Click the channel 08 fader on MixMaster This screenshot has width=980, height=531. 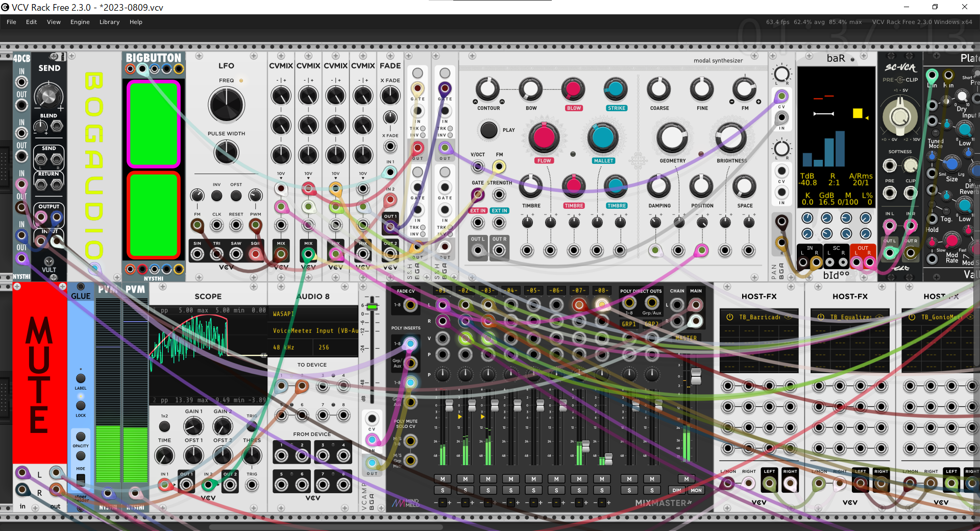click(x=608, y=458)
